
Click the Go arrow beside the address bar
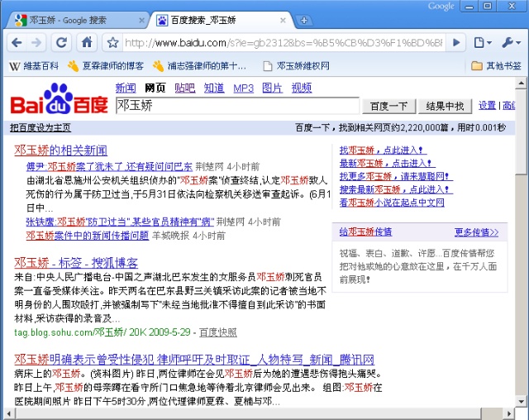click(x=456, y=43)
